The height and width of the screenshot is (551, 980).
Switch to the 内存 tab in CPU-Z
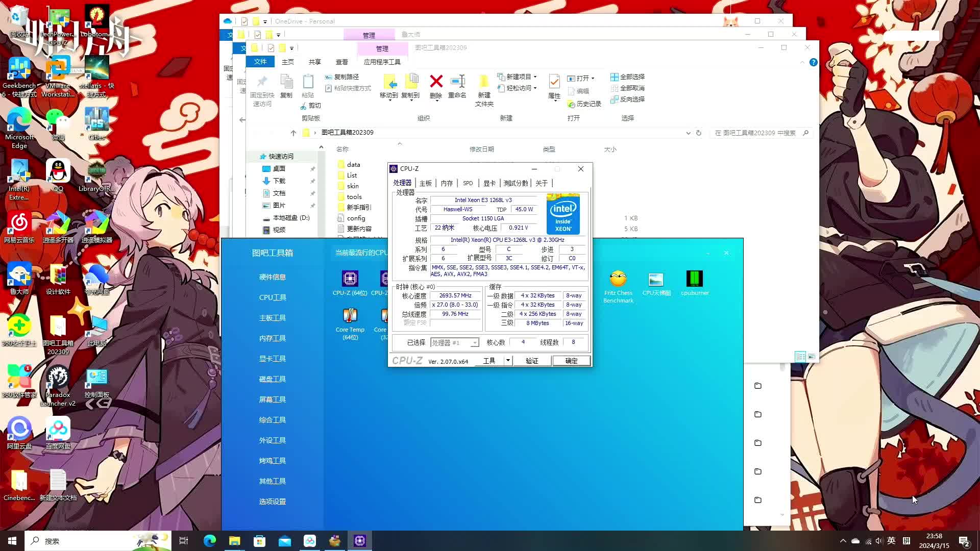coord(447,183)
